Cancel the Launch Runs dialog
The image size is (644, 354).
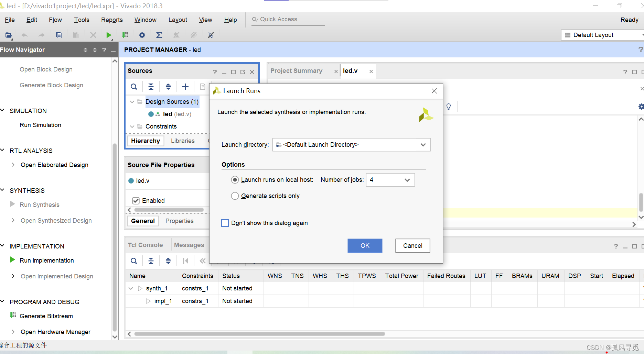click(413, 246)
